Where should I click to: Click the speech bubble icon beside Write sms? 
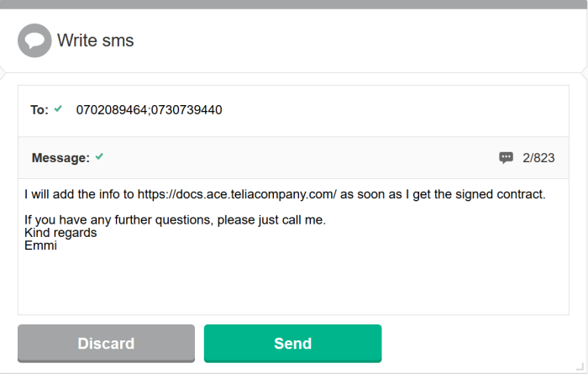pos(34,40)
